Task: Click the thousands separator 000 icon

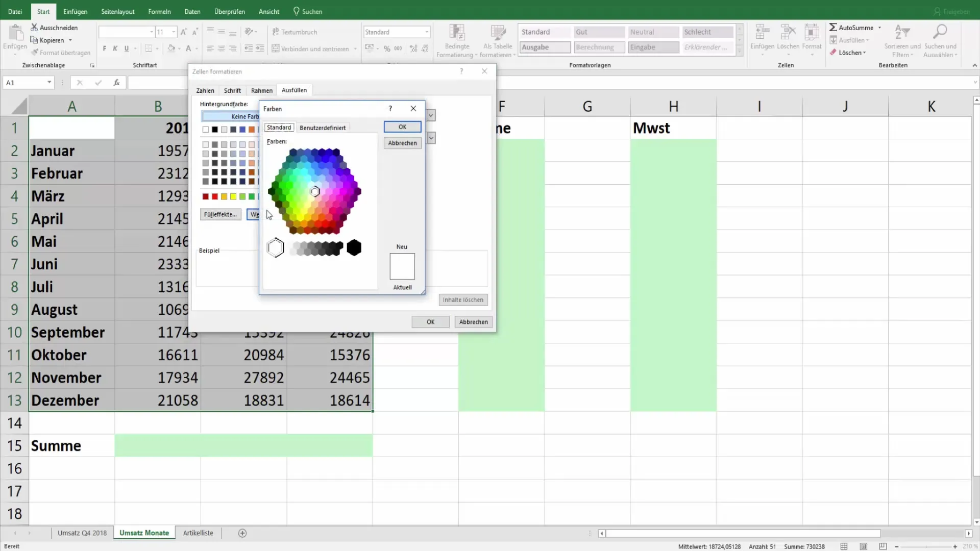Action: coord(398,48)
